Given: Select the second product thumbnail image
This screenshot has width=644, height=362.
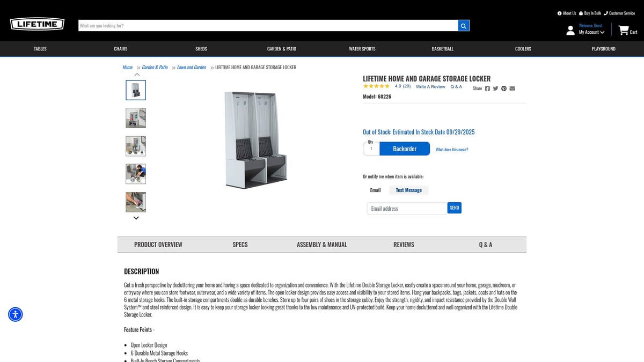Looking at the screenshot, I should (x=136, y=118).
